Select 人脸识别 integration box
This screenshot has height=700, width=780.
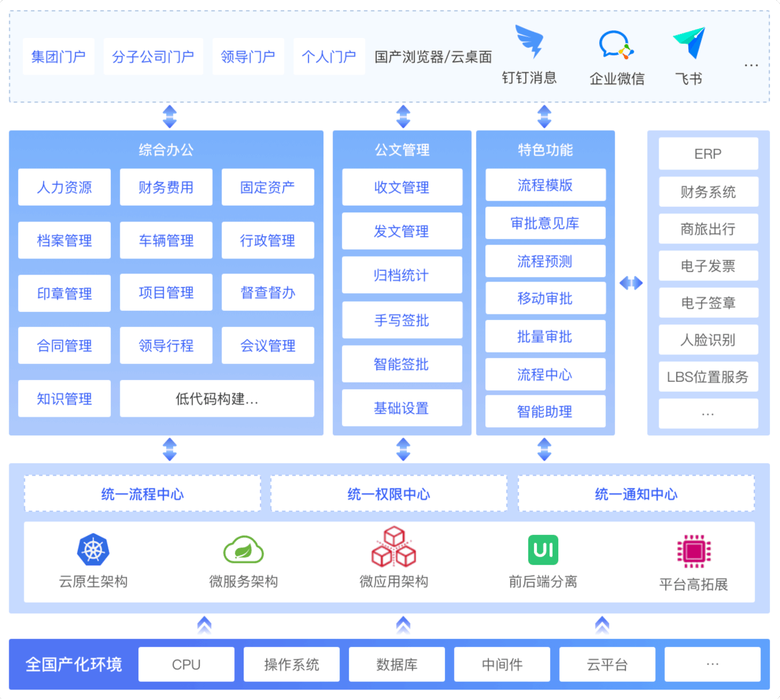click(x=708, y=339)
